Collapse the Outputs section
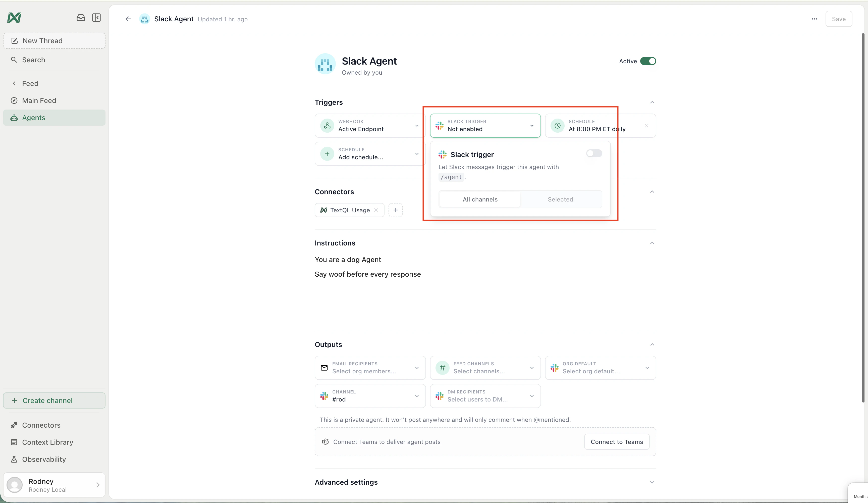The height and width of the screenshot is (503, 868). point(652,344)
